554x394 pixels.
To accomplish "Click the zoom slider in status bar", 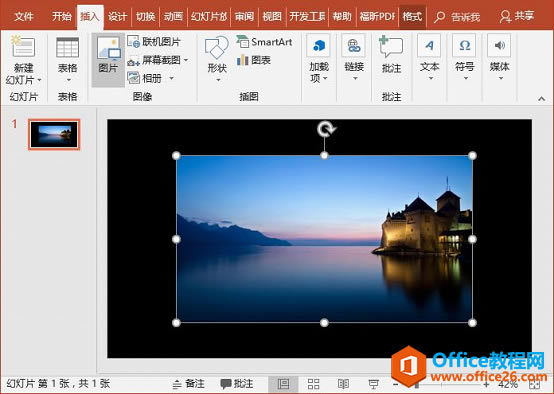I will coord(441,384).
